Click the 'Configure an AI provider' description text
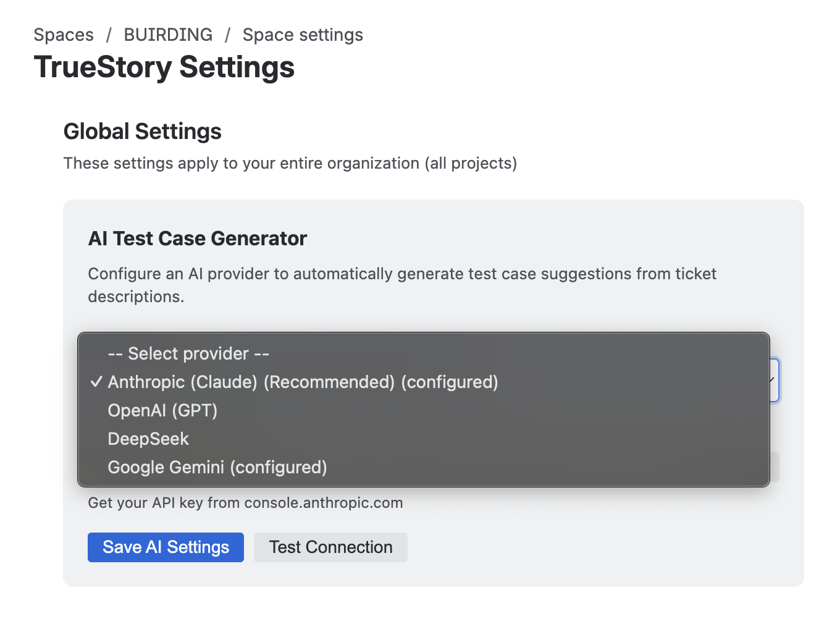 402,285
